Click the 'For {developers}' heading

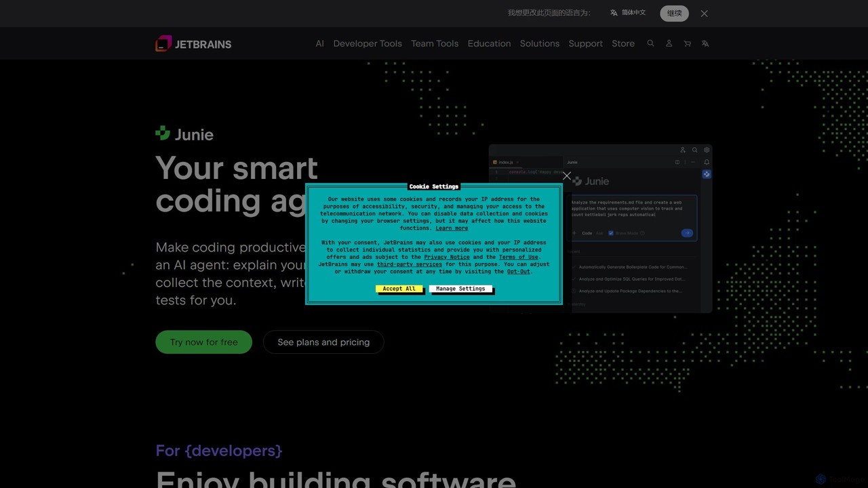[x=219, y=451]
